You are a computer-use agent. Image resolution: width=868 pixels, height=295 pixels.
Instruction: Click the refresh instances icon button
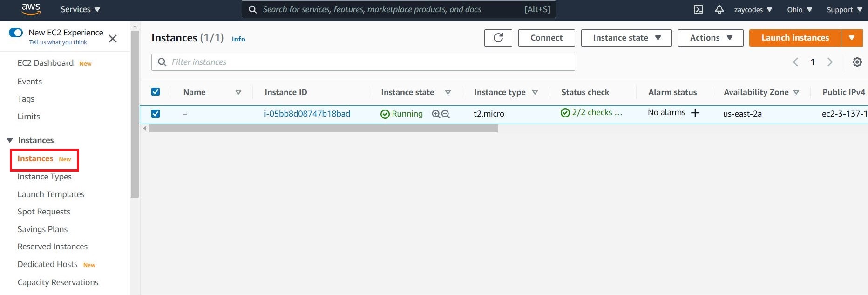pos(498,38)
